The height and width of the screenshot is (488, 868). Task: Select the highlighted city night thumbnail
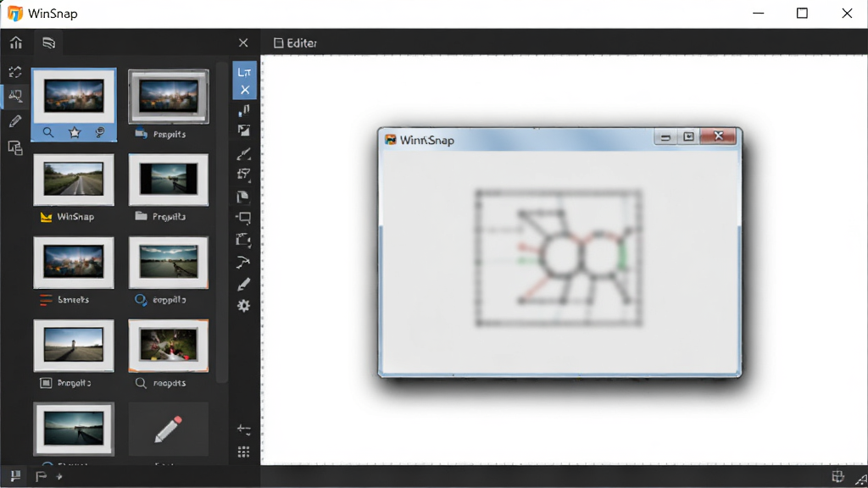pyautogui.click(x=74, y=97)
